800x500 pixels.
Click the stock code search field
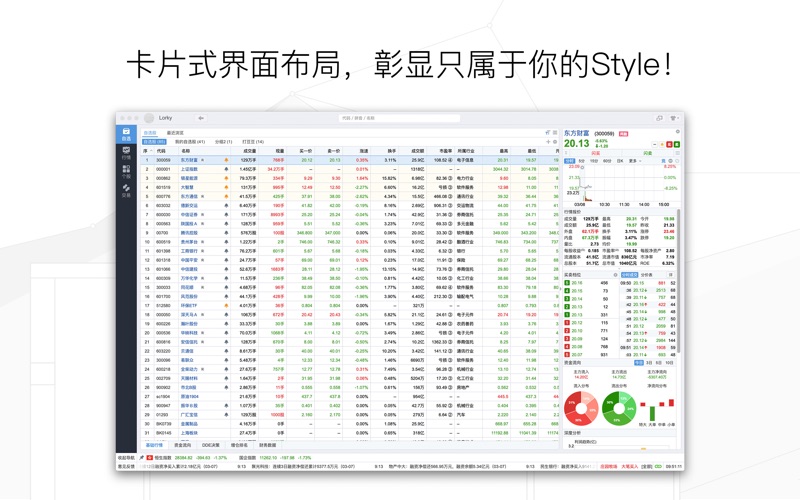399,118
